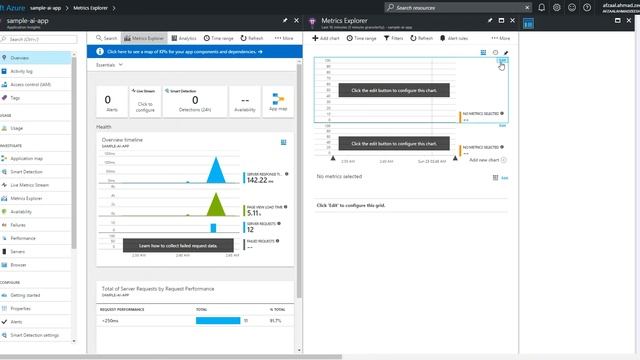Open Access control (IAM) in the sidebar

click(36, 84)
